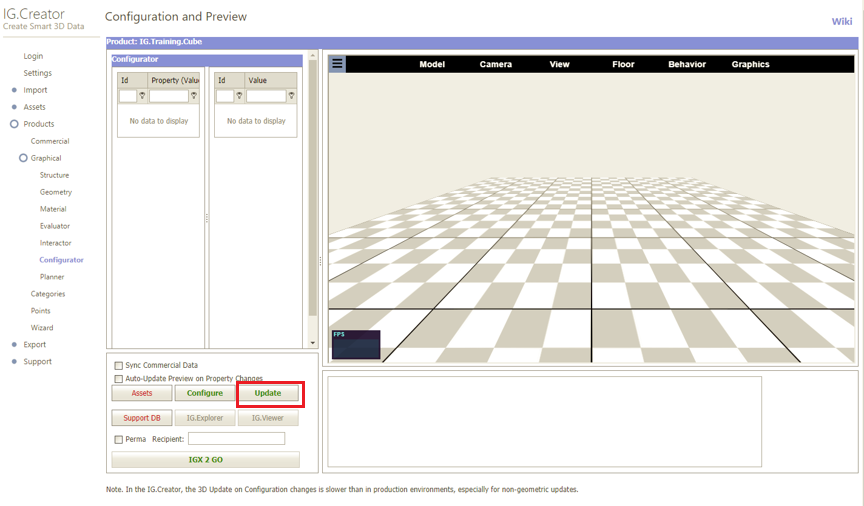Open the Camera dropdown menu
This screenshot has width=864, height=506.
click(495, 64)
